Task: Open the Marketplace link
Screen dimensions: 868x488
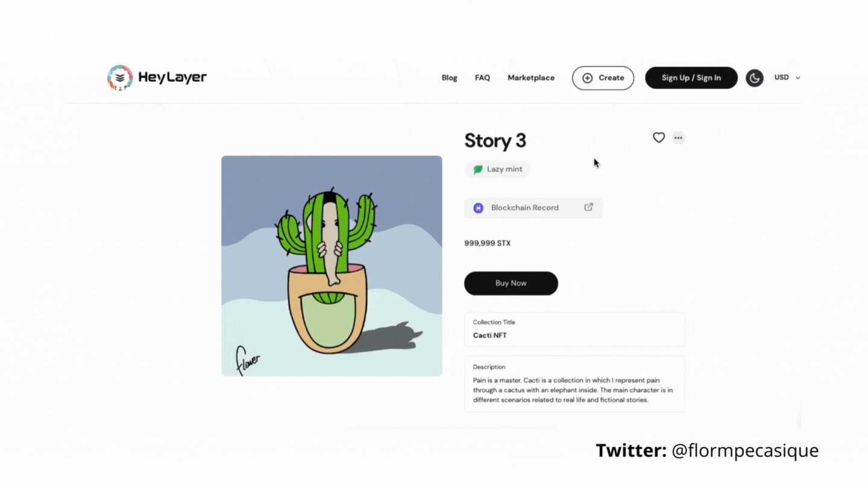Action: 531,78
